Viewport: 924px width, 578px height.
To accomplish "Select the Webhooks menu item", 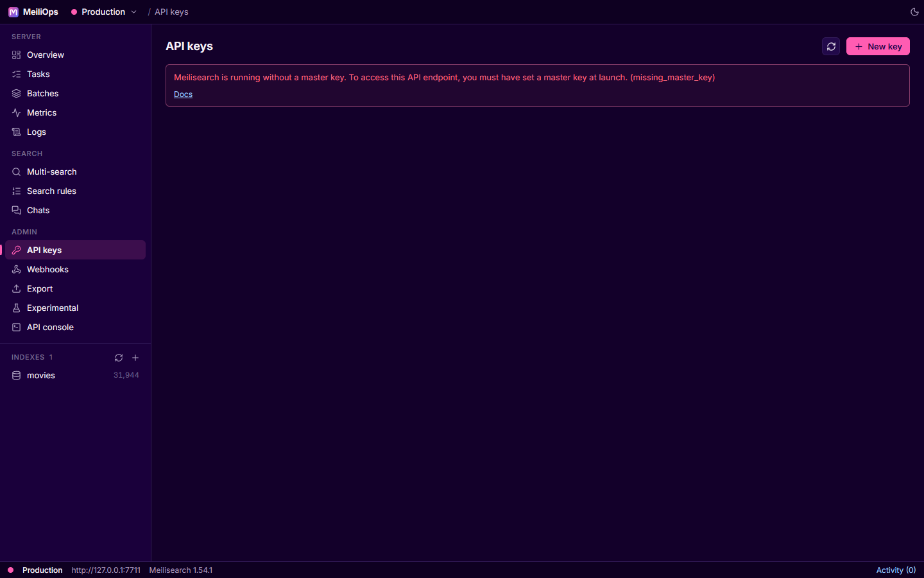I will click(76, 270).
